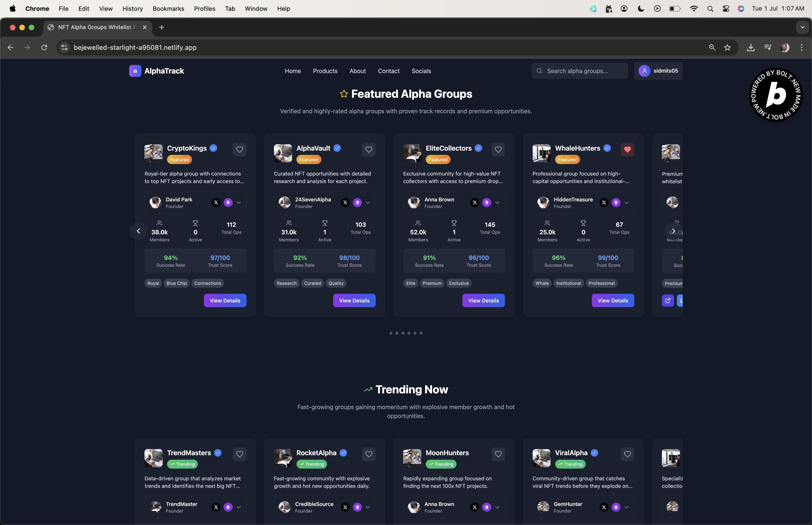This screenshot has width=812, height=525.
Task: Expand David Park founder details
Action: click(239, 203)
